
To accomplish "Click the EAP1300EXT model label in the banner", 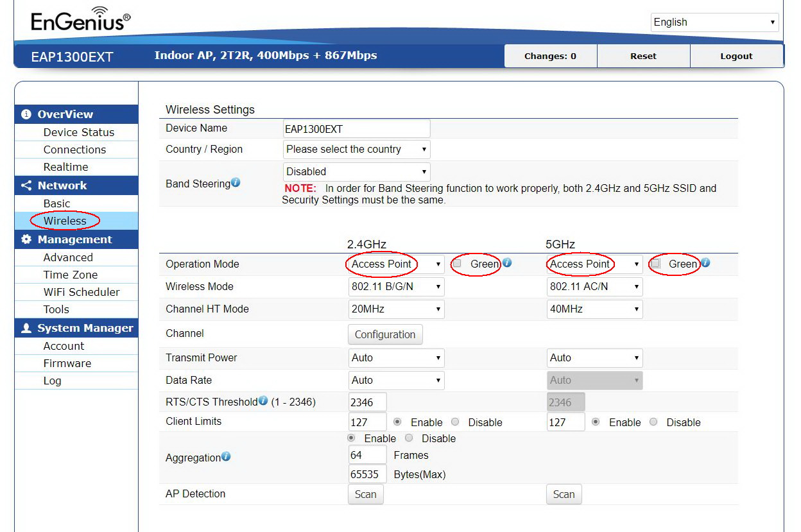I will pyautogui.click(x=72, y=57).
